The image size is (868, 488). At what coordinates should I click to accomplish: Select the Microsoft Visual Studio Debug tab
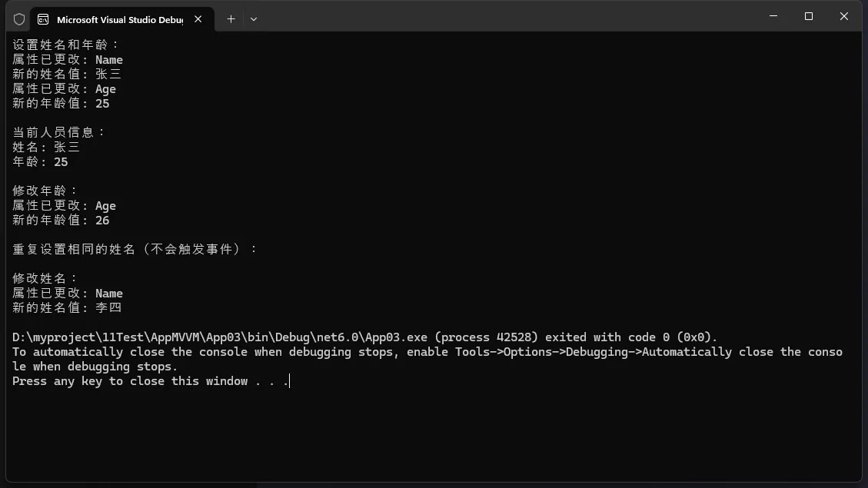click(119, 19)
